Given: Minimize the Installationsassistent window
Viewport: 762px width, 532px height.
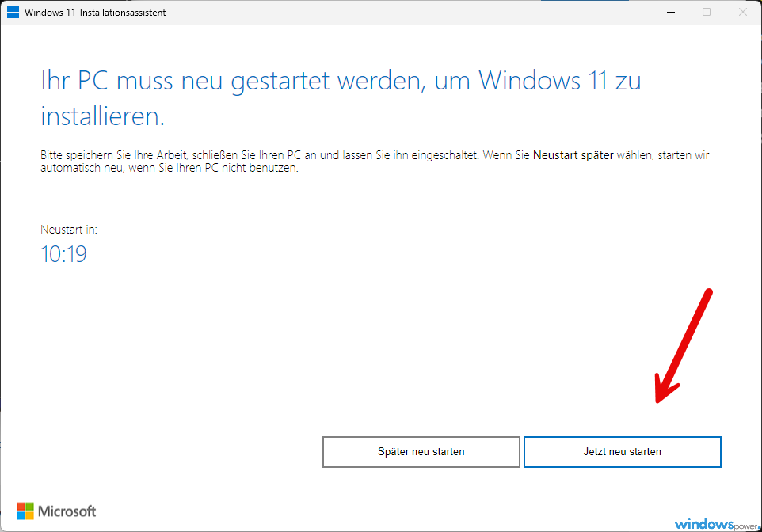Looking at the screenshot, I should tap(671, 12).
